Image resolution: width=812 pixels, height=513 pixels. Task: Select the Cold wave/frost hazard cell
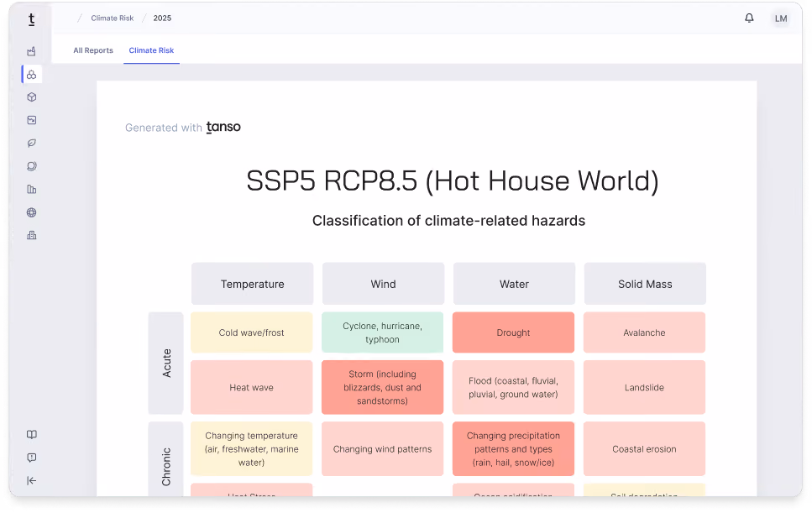point(252,332)
